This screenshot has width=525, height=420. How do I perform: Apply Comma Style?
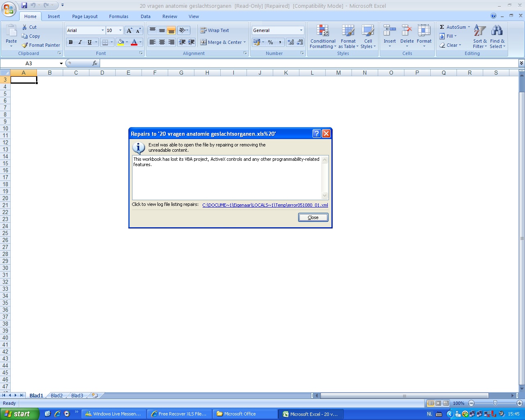(280, 42)
